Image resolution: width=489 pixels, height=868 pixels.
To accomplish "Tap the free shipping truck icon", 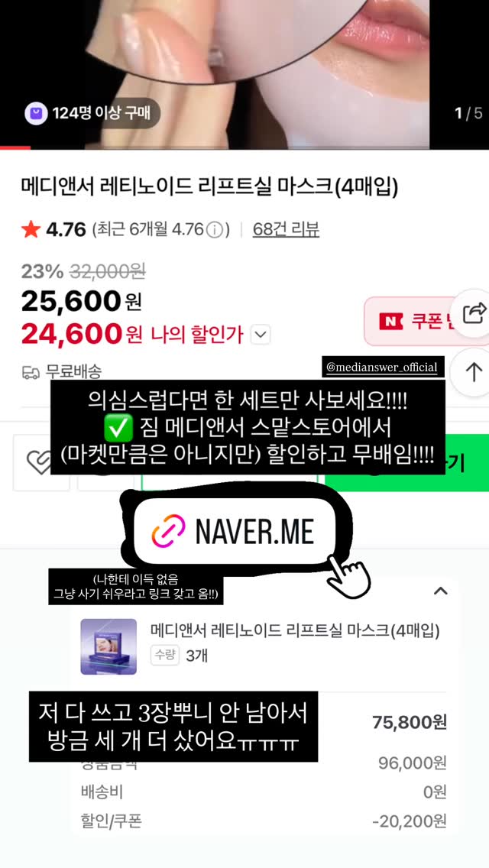I will point(31,373).
